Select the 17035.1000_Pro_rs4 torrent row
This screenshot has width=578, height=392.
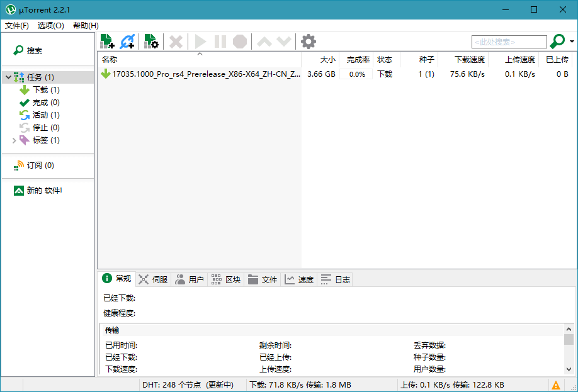pyautogui.click(x=337, y=74)
